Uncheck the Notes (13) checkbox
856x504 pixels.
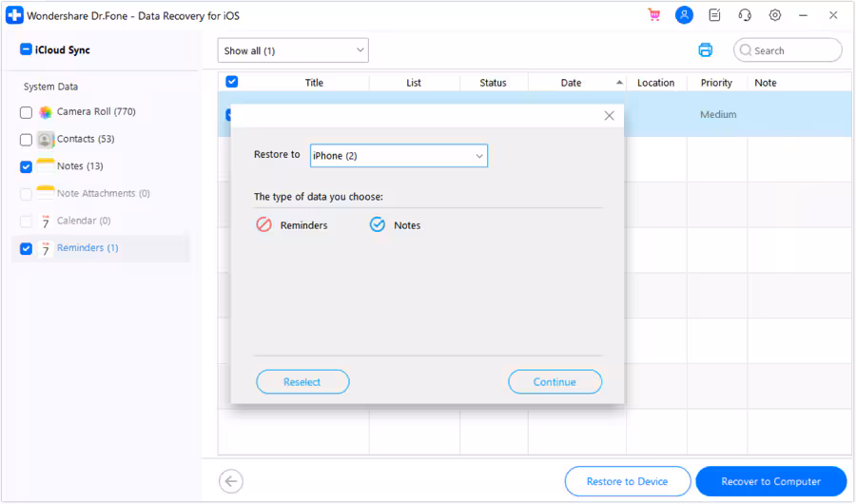point(26,166)
